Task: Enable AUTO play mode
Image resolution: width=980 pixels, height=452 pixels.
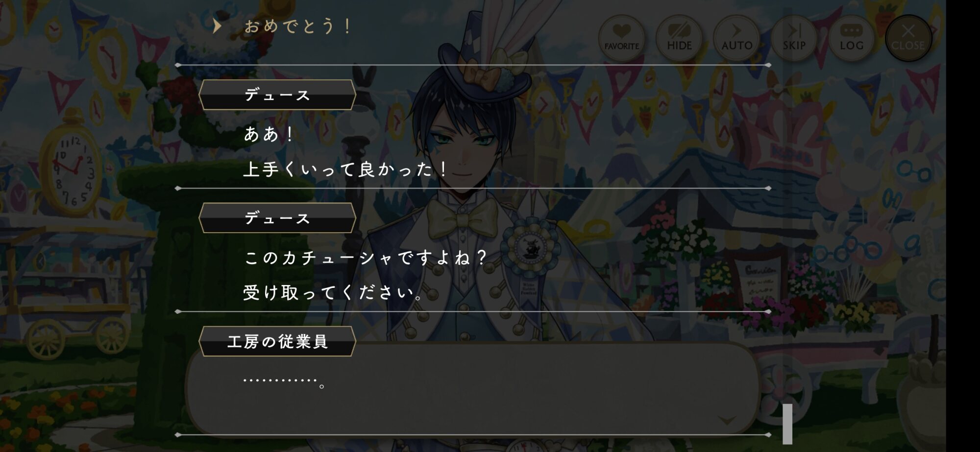Action: (x=736, y=38)
